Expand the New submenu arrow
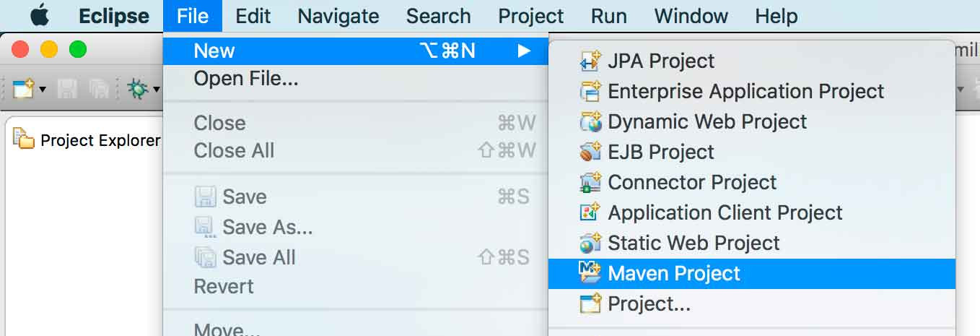Screen dimensions: 980x336 pos(525,51)
